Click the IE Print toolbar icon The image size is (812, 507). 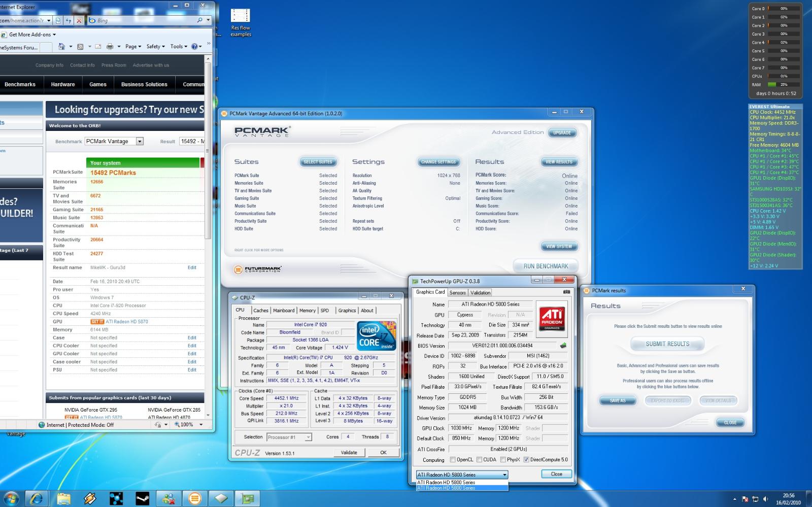click(110, 46)
